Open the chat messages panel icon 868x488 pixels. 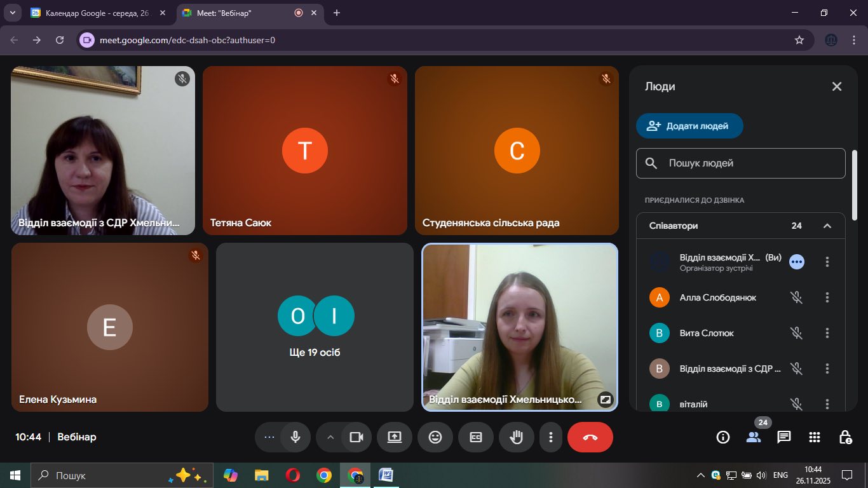[784, 437]
